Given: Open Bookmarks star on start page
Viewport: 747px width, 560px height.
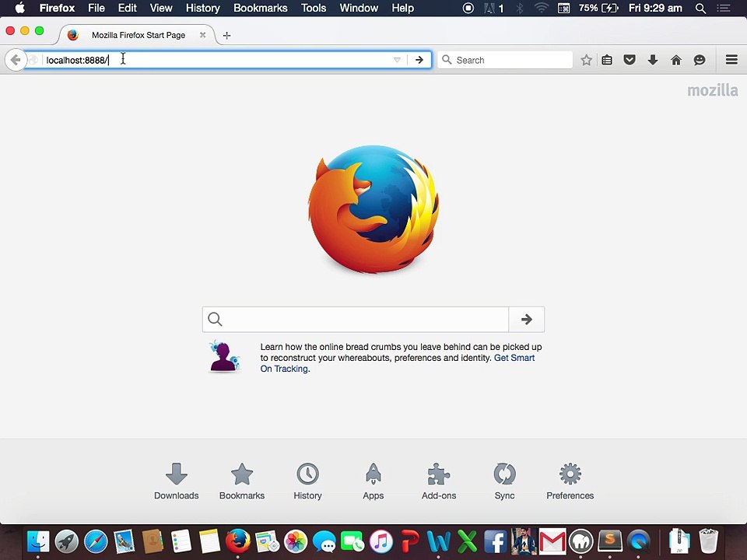Looking at the screenshot, I should tap(242, 481).
